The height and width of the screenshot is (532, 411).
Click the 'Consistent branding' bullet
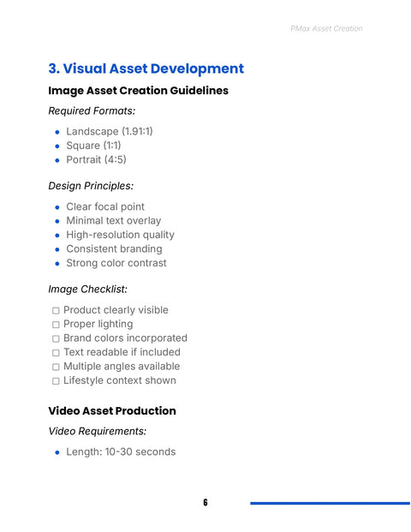tap(114, 248)
